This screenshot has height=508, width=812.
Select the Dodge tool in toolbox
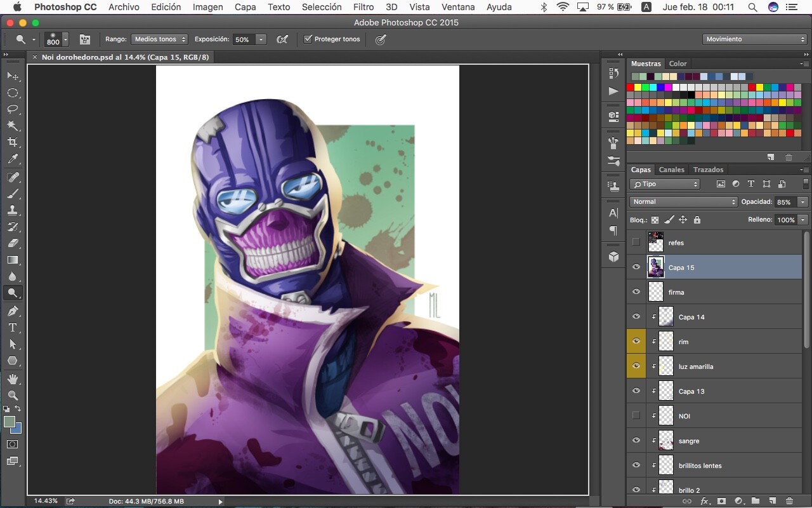click(13, 293)
